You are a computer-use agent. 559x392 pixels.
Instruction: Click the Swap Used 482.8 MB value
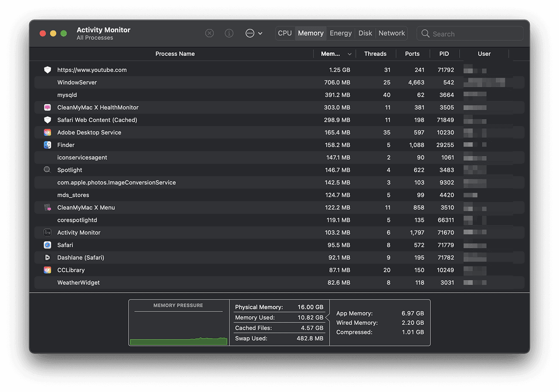(309, 338)
